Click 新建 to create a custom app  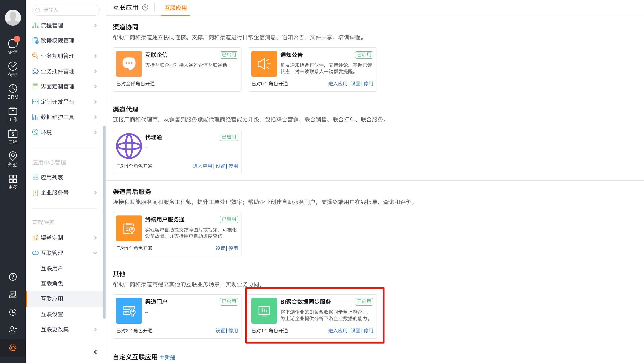tap(168, 357)
